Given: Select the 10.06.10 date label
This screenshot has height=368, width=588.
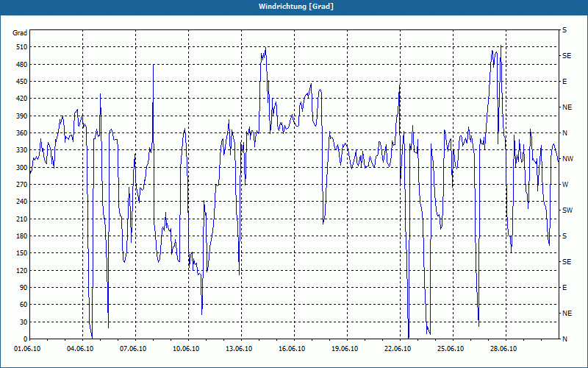Looking at the screenshot, I should (186, 349).
